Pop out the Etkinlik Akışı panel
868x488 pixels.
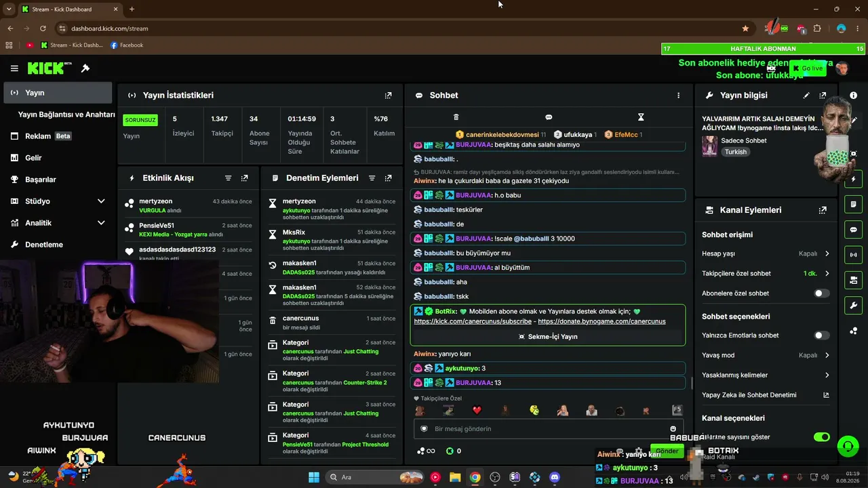pos(245,178)
